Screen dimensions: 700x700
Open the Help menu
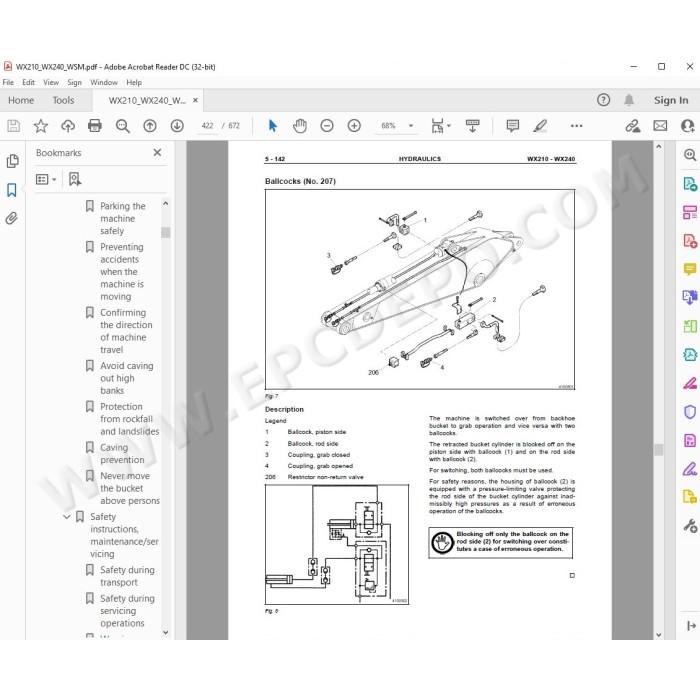coord(134,83)
